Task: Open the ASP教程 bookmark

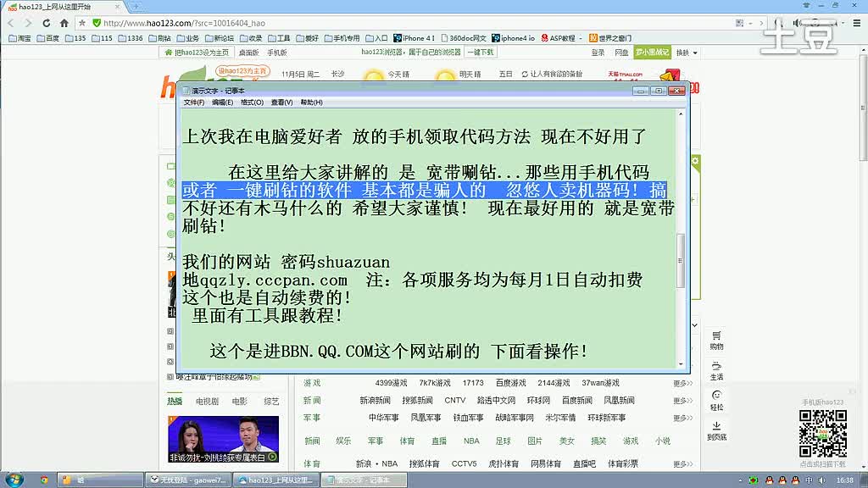Action: click(x=558, y=38)
